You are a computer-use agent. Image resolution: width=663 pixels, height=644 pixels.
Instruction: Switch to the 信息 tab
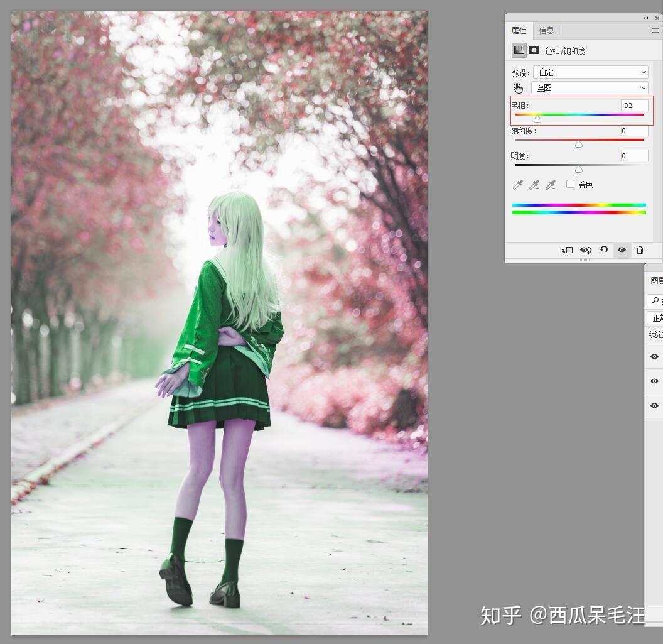point(546,30)
